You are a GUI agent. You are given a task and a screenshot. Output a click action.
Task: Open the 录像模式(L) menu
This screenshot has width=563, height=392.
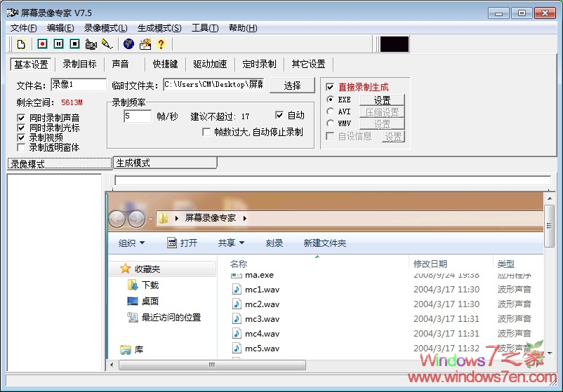point(105,28)
